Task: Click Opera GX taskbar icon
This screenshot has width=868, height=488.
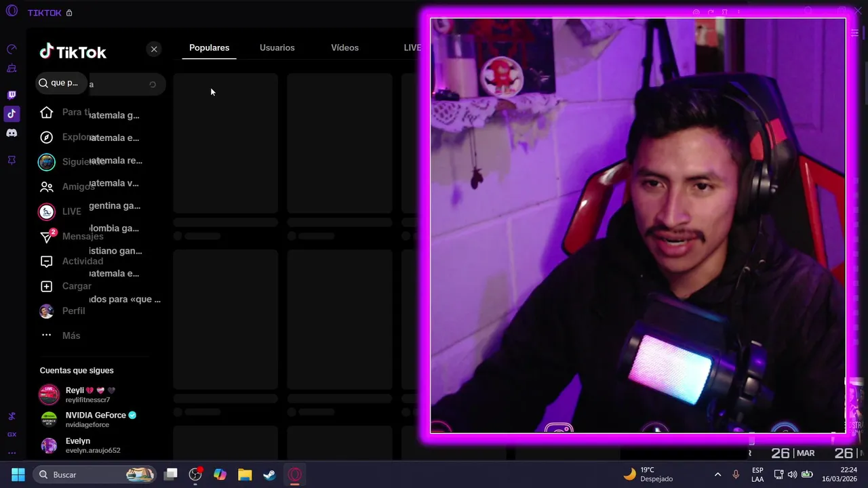Action: tap(294, 474)
